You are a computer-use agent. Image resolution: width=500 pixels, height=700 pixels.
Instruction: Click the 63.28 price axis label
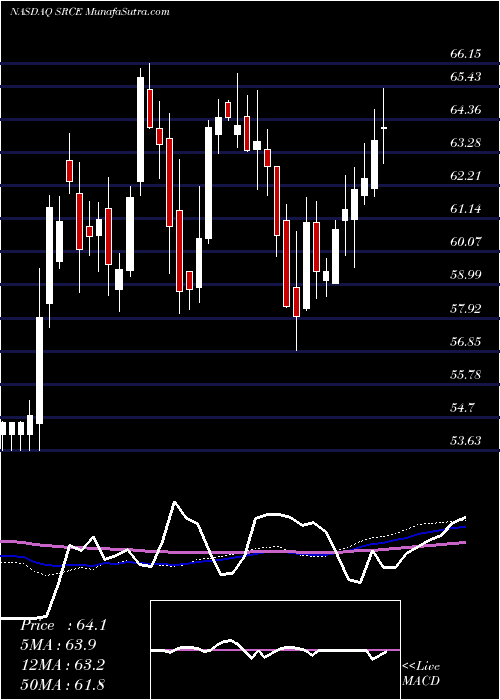(x=465, y=143)
